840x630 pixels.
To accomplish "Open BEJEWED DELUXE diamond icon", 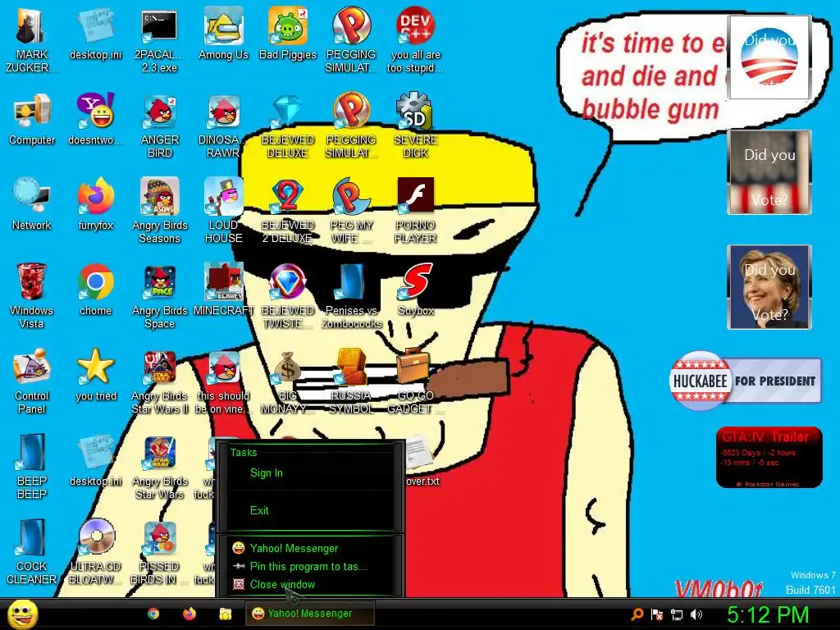I will tap(288, 126).
